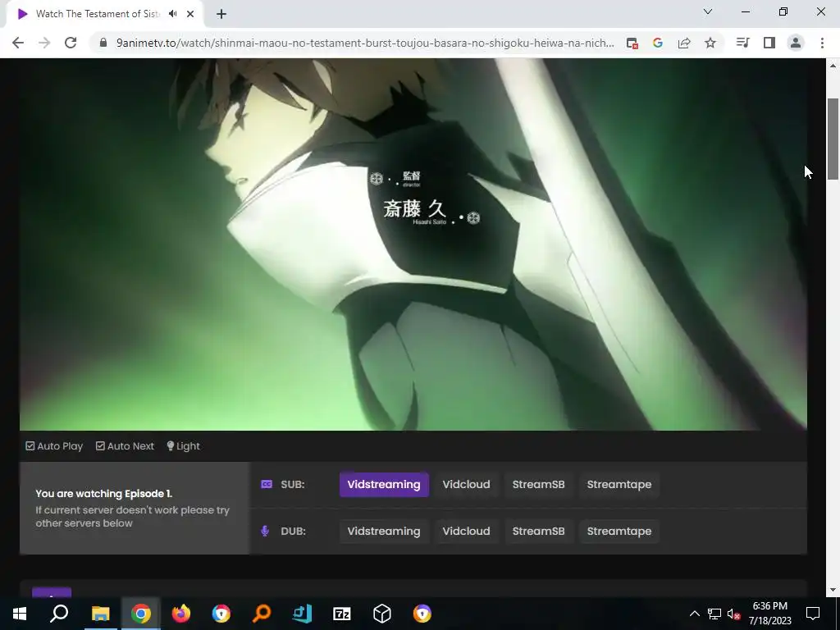Select SUB Vidcloud server
Viewport: 840px width, 630px height.
466,484
